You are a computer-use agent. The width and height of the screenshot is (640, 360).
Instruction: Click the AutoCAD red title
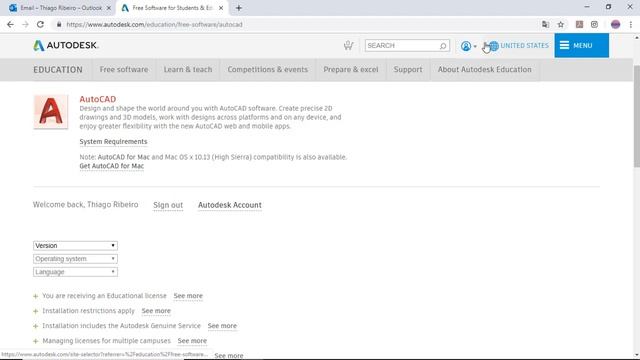point(98,99)
